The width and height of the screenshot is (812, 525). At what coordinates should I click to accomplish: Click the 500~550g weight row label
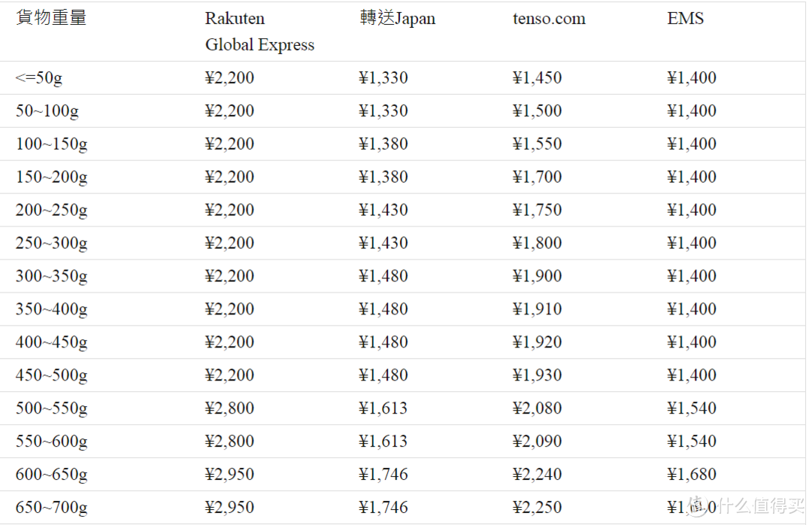51,408
